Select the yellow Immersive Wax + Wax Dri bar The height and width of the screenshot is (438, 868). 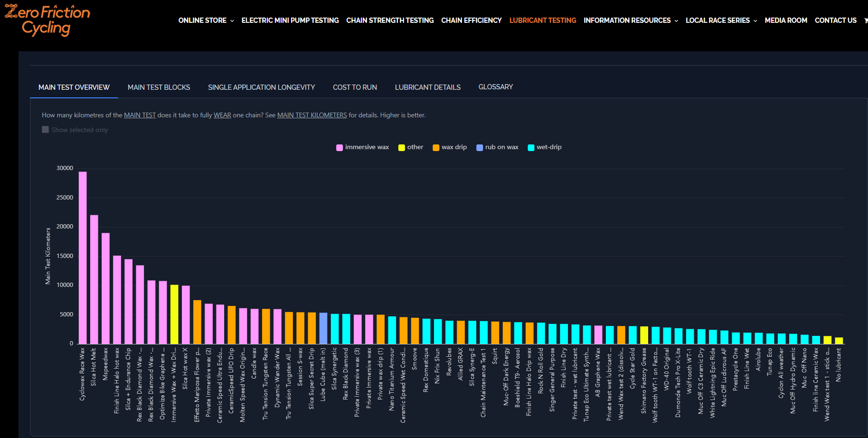pos(174,314)
